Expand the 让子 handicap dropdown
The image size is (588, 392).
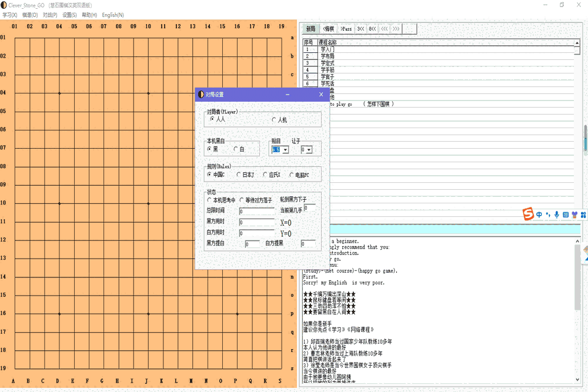point(309,150)
